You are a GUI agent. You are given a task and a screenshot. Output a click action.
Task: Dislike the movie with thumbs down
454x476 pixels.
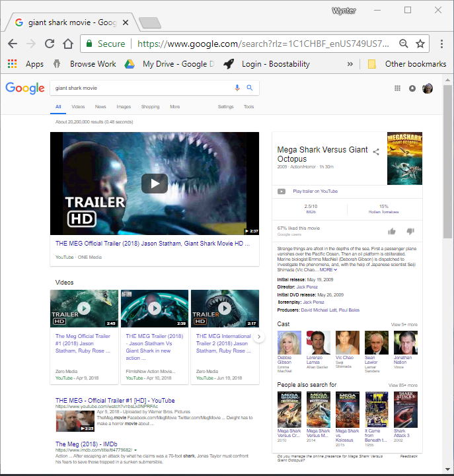410,232
